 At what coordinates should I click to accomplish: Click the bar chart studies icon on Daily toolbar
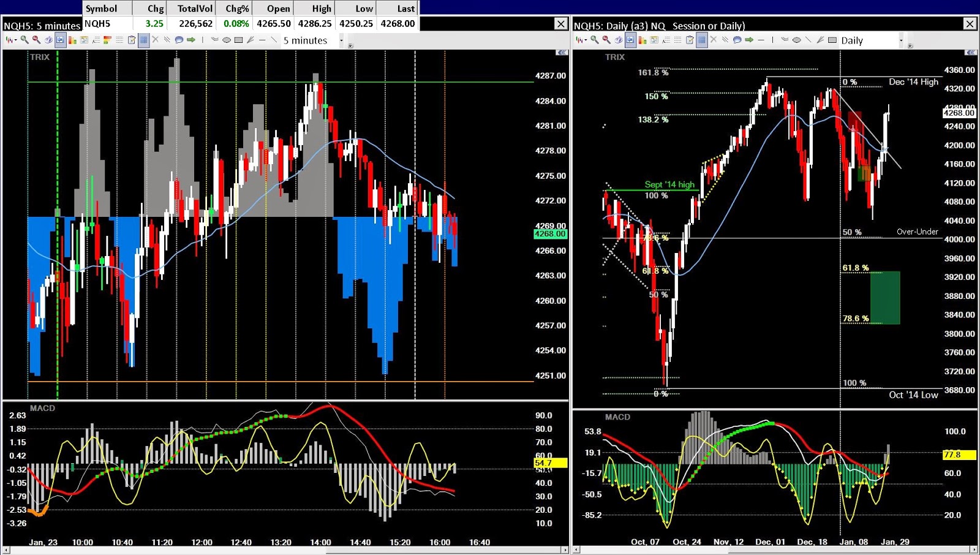pyautogui.click(x=642, y=40)
